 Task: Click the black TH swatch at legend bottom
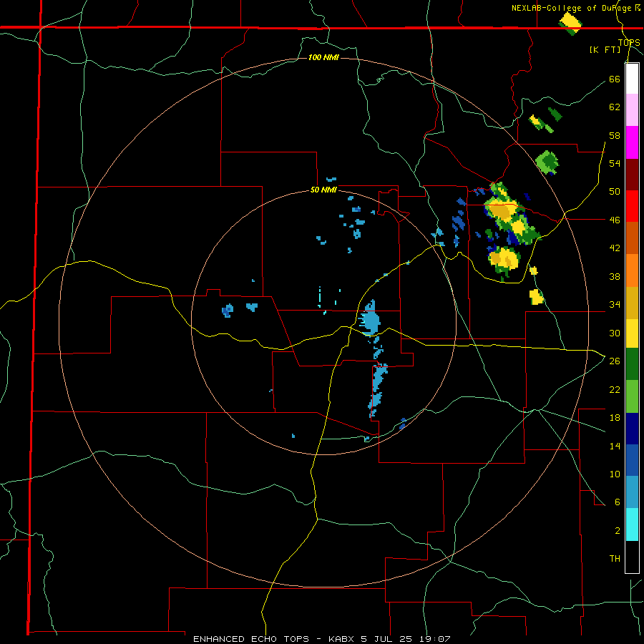[x=632, y=557]
